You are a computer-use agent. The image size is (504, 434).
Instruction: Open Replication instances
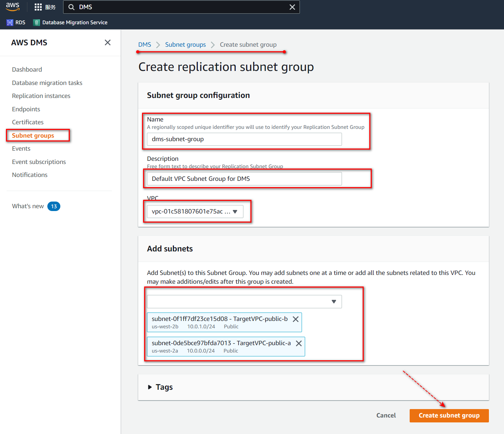[x=41, y=96]
